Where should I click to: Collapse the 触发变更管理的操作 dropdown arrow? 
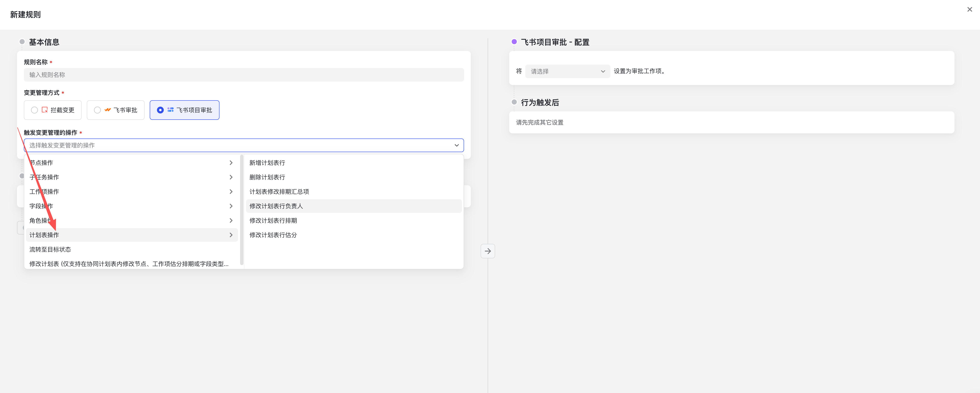[x=457, y=145]
